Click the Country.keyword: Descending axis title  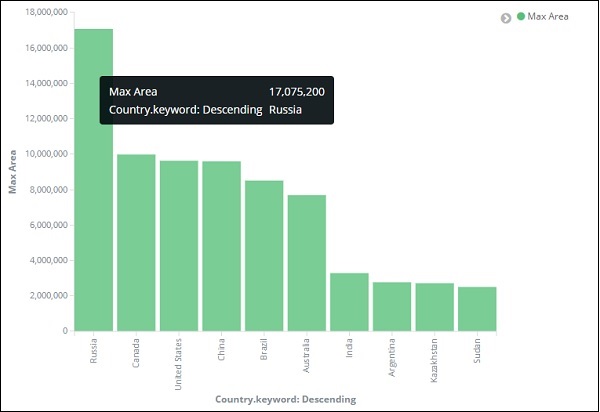285,400
